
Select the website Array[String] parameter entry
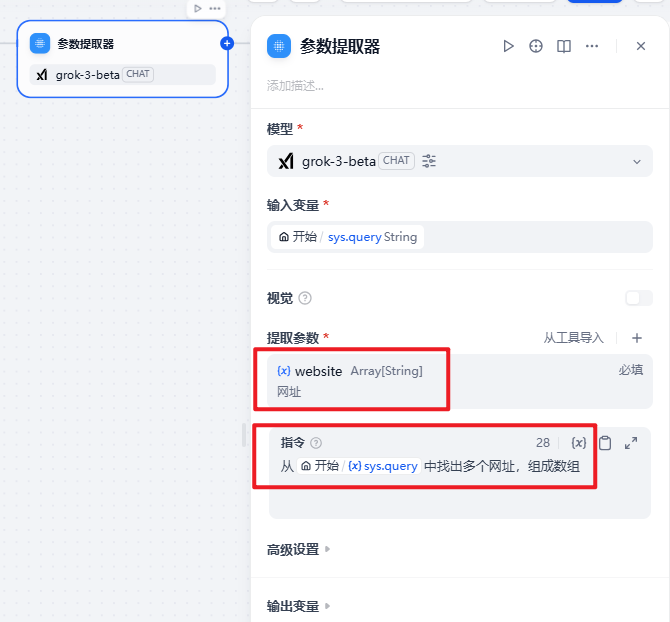460,381
